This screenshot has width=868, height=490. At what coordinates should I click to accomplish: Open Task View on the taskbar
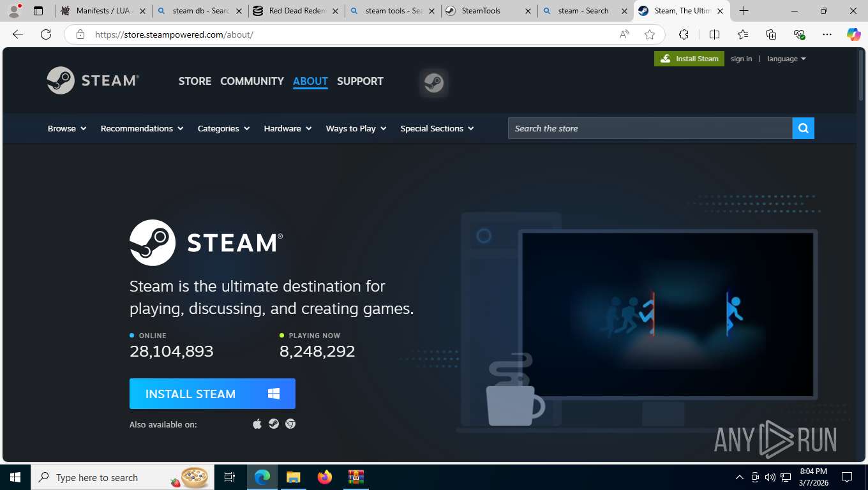[230, 477]
